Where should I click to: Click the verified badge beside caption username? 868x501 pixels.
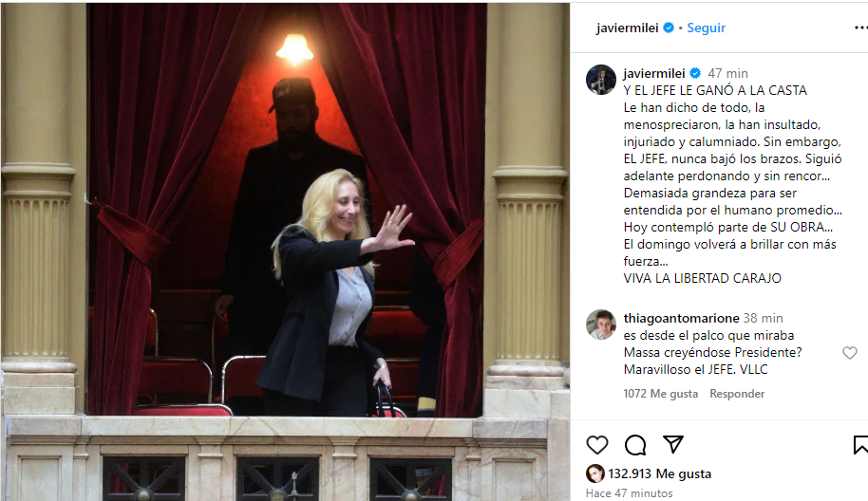695,73
